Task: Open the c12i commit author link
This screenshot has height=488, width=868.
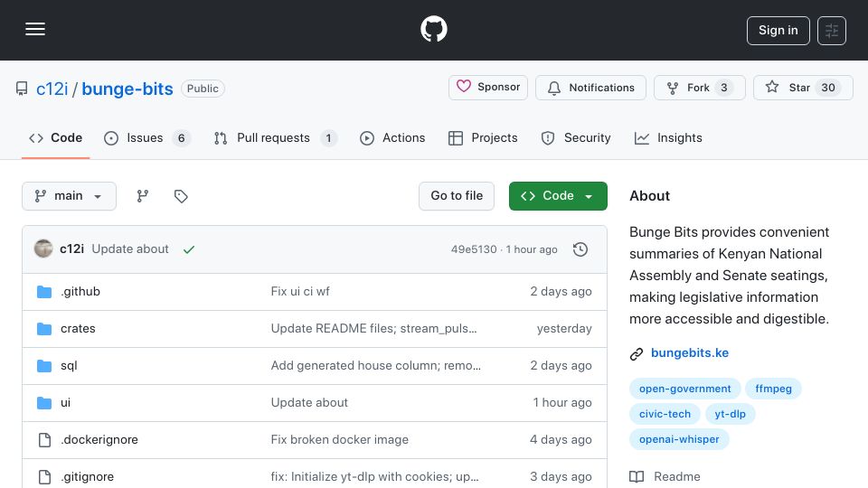Action: coord(72,249)
